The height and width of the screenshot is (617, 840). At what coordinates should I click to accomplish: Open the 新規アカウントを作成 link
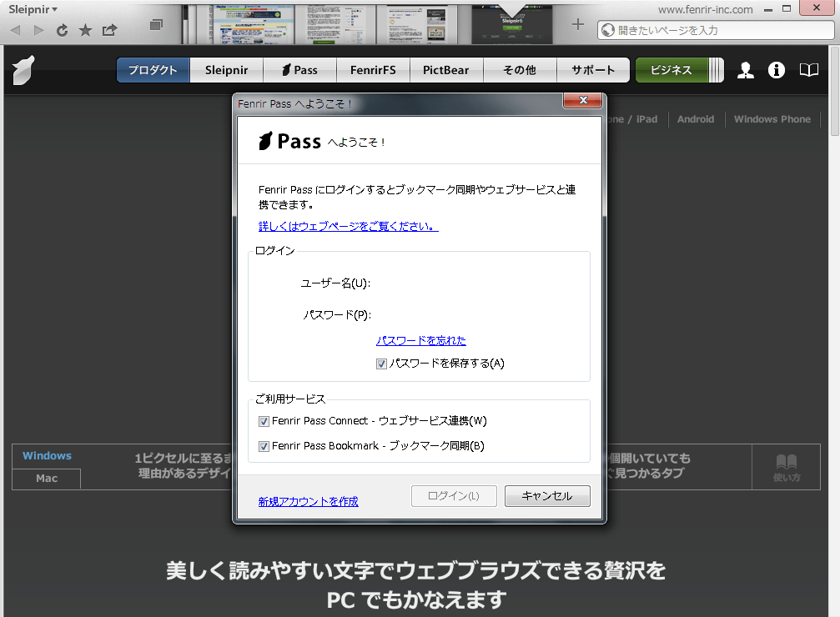pyautogui.click(x=308, y=501)
